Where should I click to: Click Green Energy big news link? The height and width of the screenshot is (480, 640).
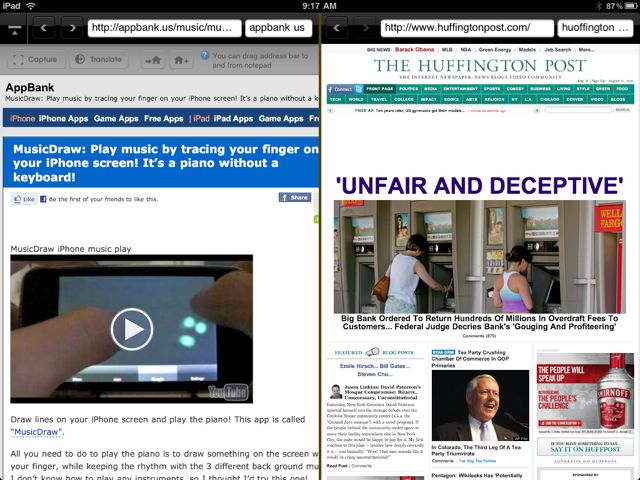(x=495, y=49)
